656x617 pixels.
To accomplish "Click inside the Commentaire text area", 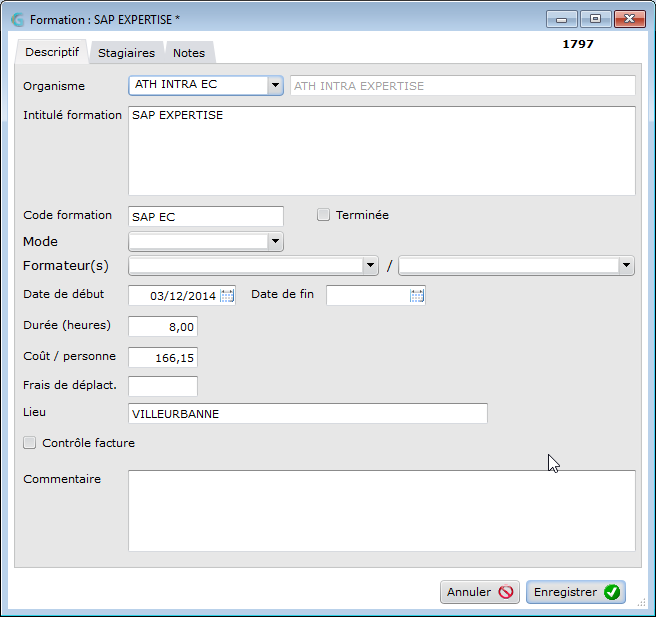I will (x=382, y=511).
